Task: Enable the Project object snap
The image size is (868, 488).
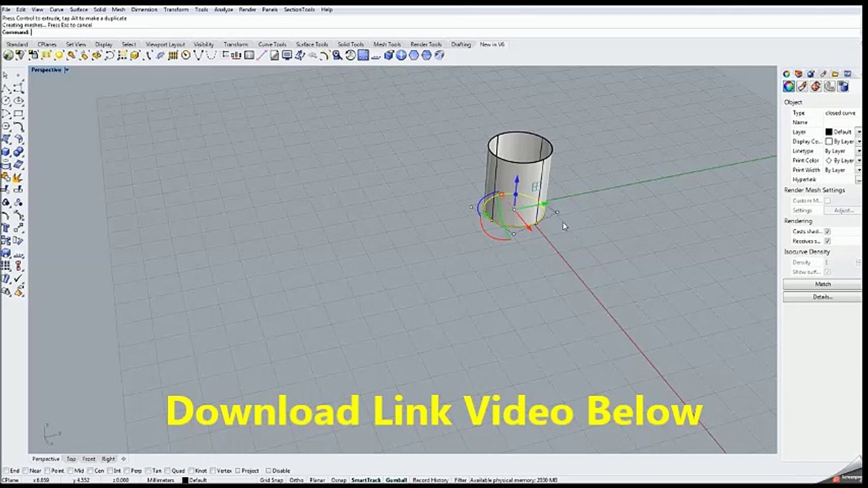Action: (x=239, y=470)
